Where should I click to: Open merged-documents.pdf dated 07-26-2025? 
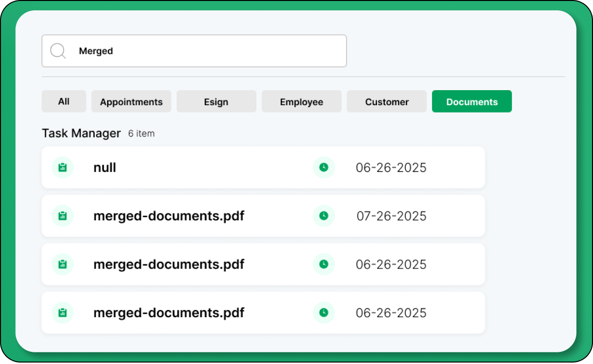(169, 216)
